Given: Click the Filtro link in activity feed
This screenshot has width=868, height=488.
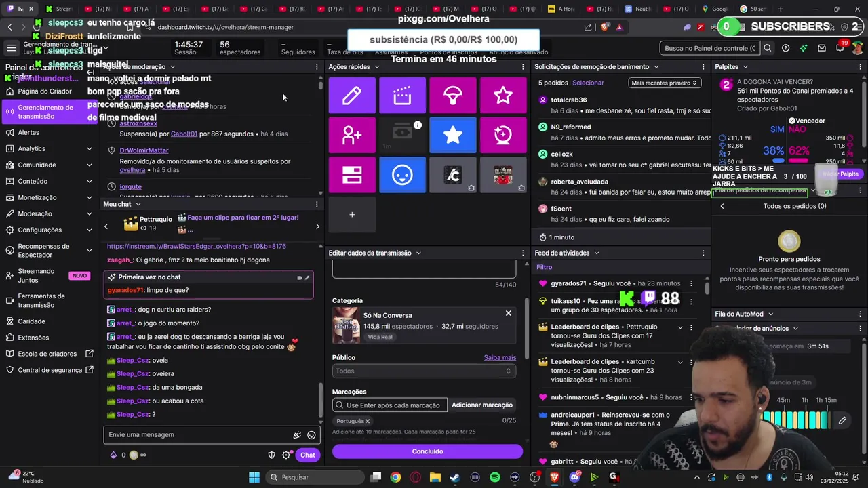Looking at the screenshot, I should pyautogui.click(x=545, y=267).
